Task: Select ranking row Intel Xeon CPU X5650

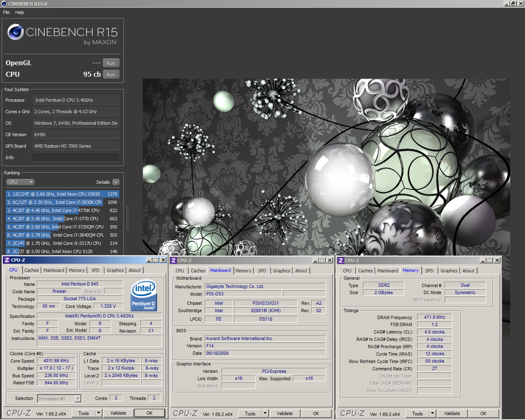Action: click(x=62, y=194)
